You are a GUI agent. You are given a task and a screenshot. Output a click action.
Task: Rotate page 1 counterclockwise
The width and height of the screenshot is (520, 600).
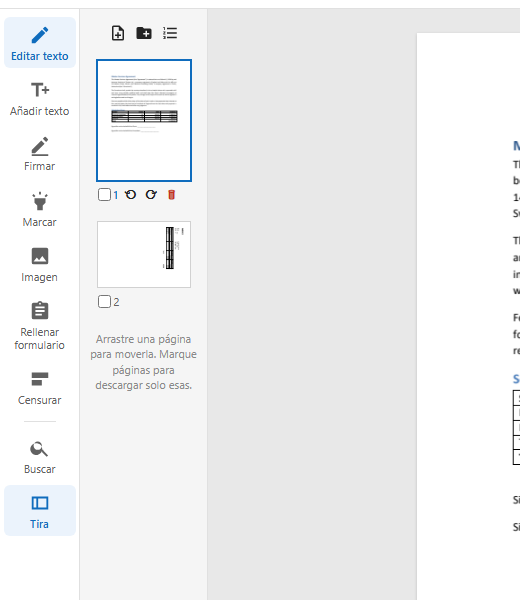(x=130, y=195)
